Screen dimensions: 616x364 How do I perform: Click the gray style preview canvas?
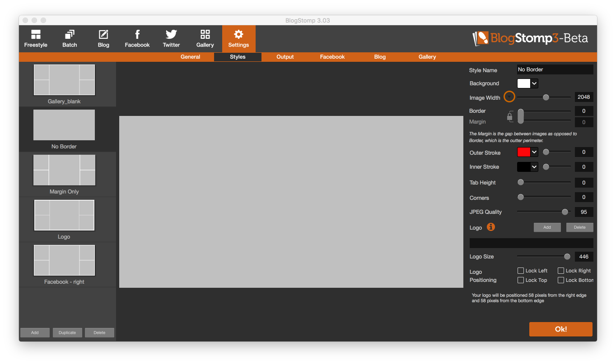pos(291,202)
